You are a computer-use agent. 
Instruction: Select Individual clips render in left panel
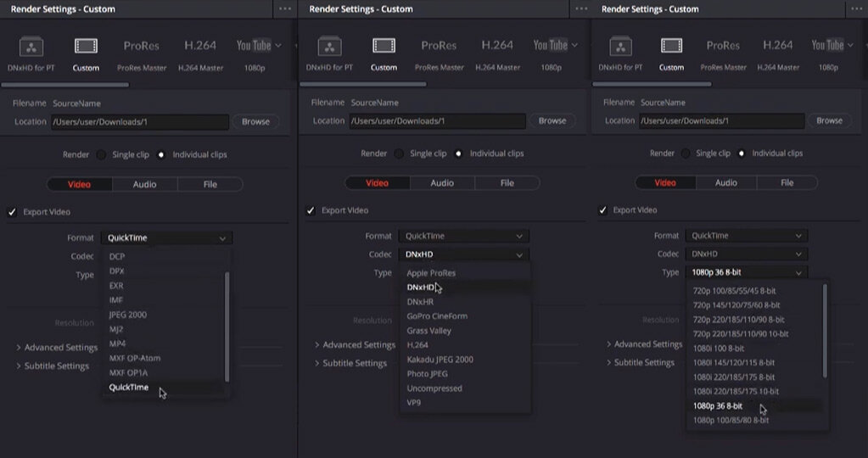[161, 155]
